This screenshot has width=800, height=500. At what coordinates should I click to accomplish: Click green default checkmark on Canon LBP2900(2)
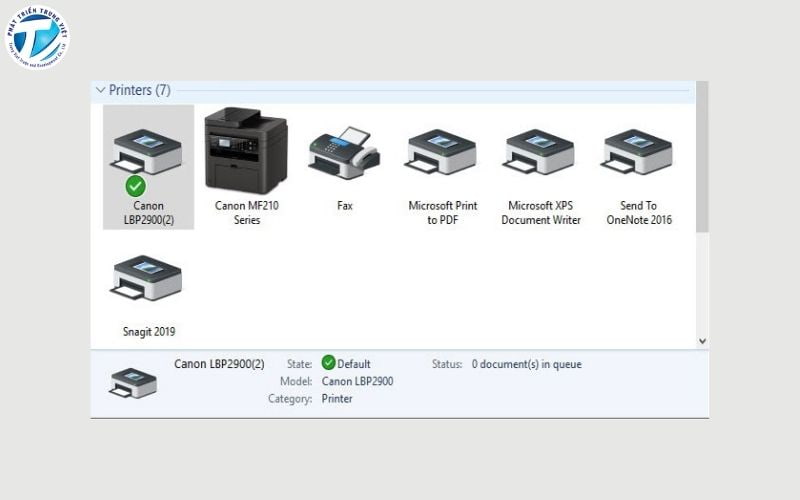[136, 186]
